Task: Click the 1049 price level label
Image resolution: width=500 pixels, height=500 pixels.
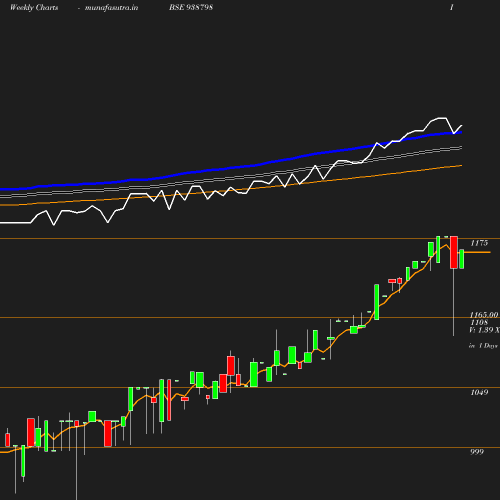Action: pyautogui.click(x=479, y=392)
